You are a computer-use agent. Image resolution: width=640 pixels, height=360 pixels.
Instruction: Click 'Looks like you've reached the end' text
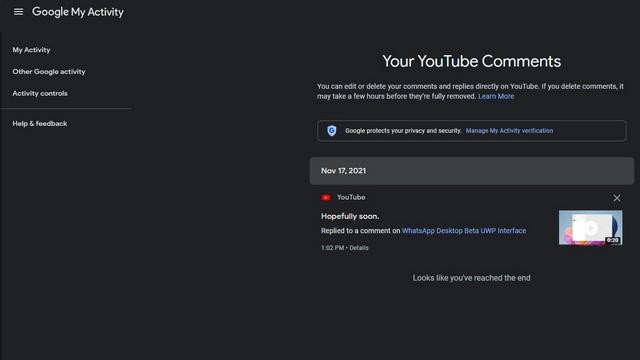[471, 278]
